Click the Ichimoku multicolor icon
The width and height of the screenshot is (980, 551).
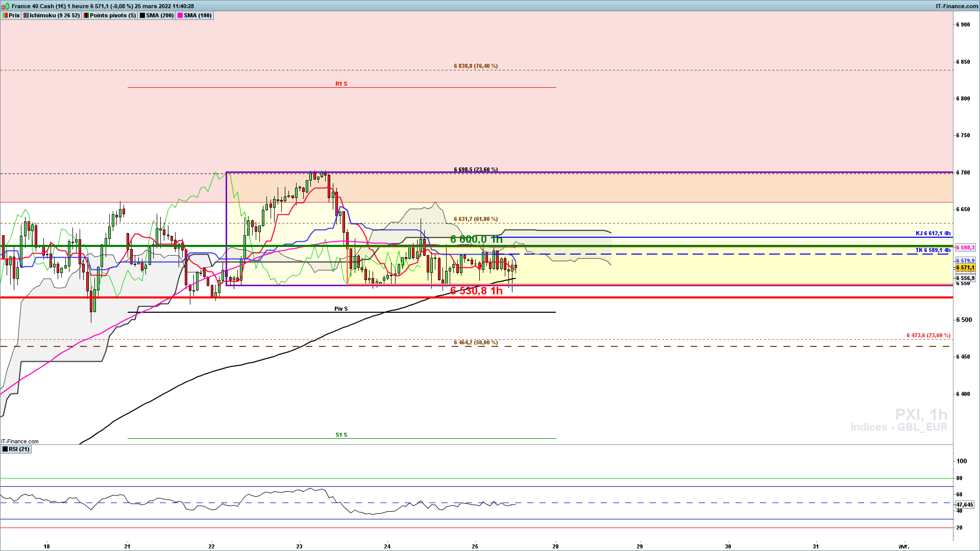click(x=26, y=15)
